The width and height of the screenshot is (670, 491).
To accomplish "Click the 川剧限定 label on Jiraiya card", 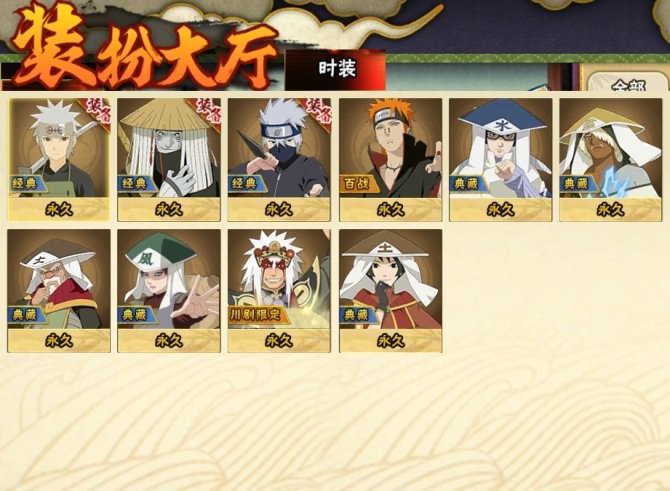I will click(258, 315).
